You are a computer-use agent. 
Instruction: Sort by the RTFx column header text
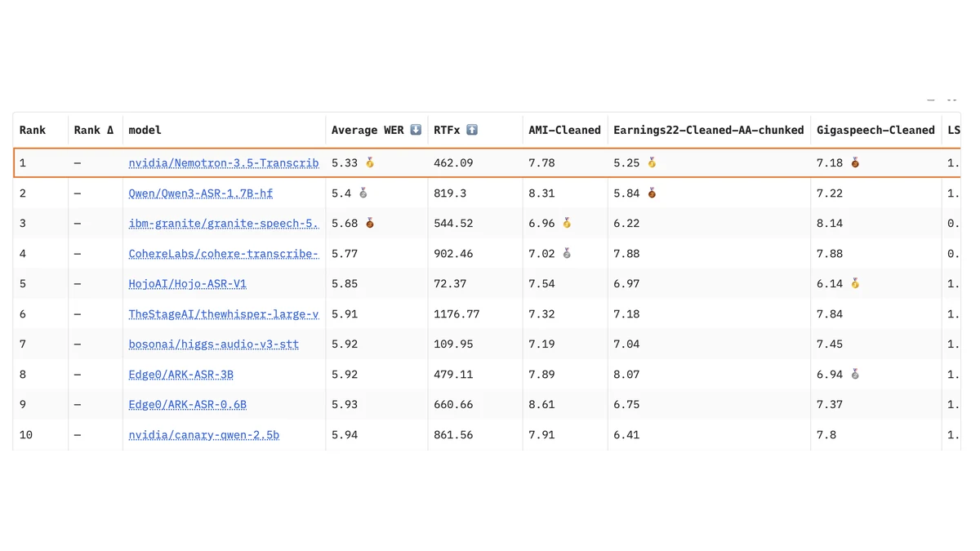(x=447, y=130)
